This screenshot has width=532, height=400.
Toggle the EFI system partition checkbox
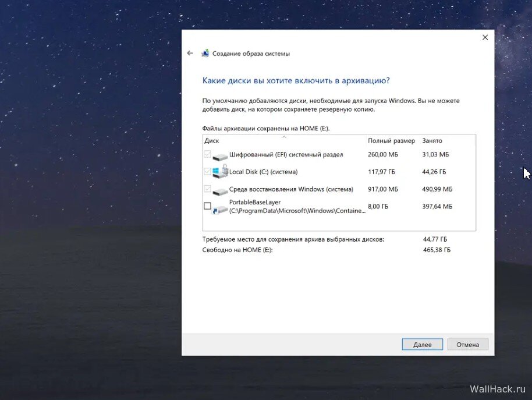pyautogui.click(x=207, y=155)
